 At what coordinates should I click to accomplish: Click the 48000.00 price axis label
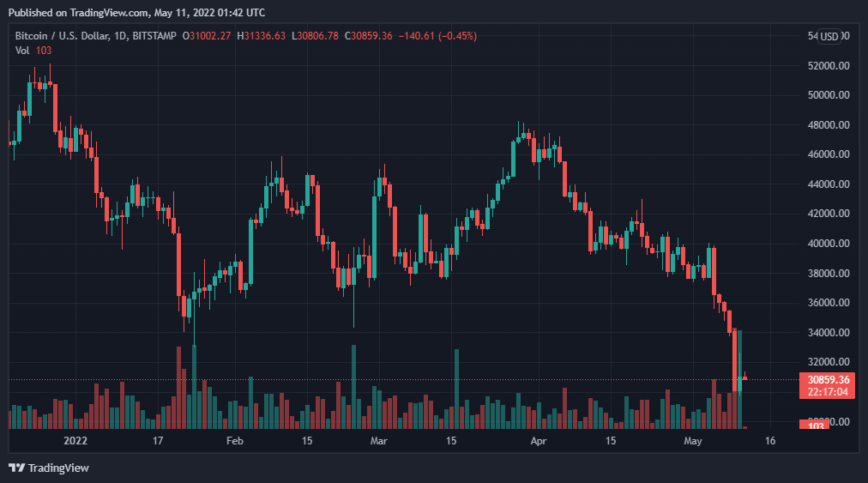(829, 125)
